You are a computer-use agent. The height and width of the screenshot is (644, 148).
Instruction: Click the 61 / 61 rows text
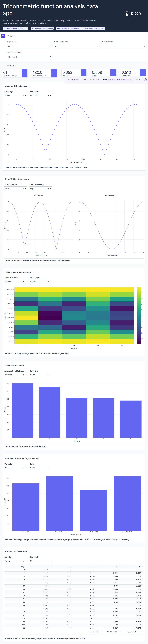[x=11, y=65]
